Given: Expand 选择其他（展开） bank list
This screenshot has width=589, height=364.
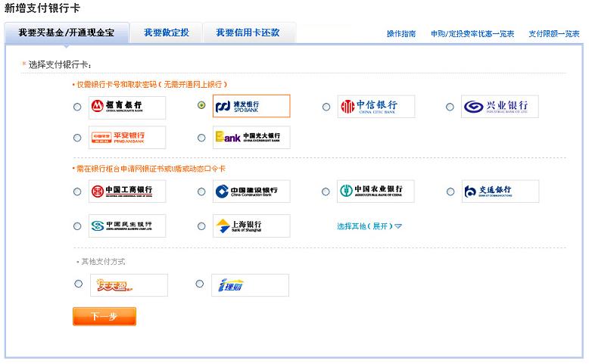Looking at the screenshot, I should click(x=369, y=226).
